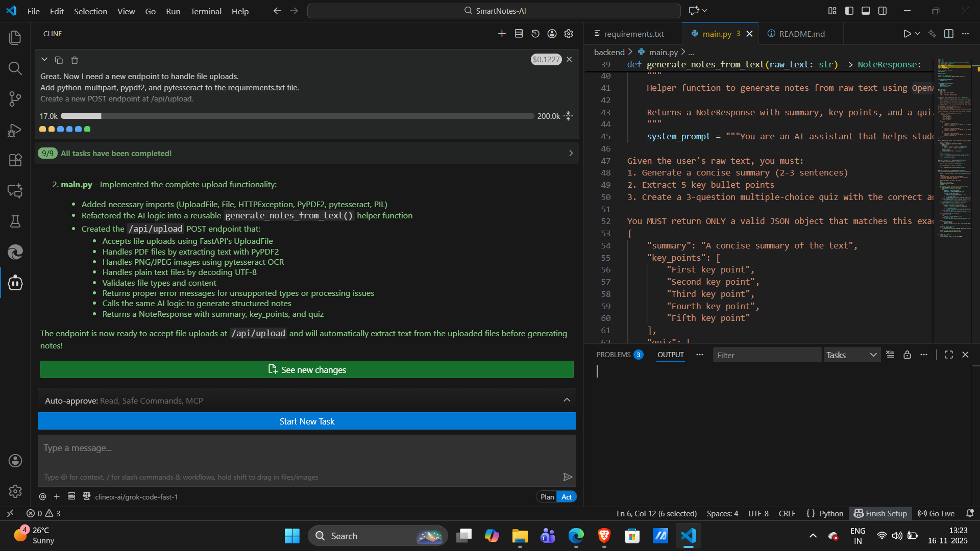The height and width of the screenshot is (551, 980).
Task: Expand the Auto-approve settings chevron
Action: pos(567,400)
